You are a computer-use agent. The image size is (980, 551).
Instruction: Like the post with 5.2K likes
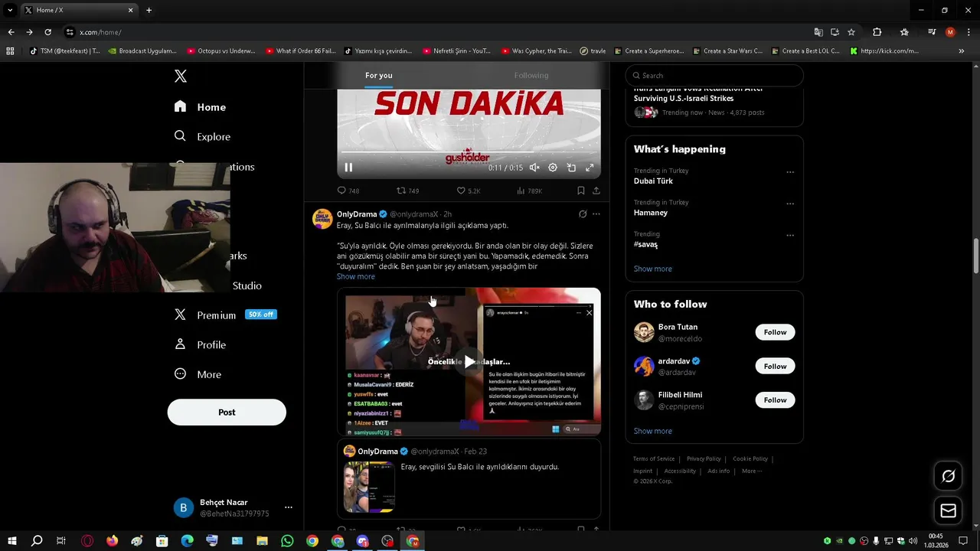pyautogui.click(x=468, y=191)
